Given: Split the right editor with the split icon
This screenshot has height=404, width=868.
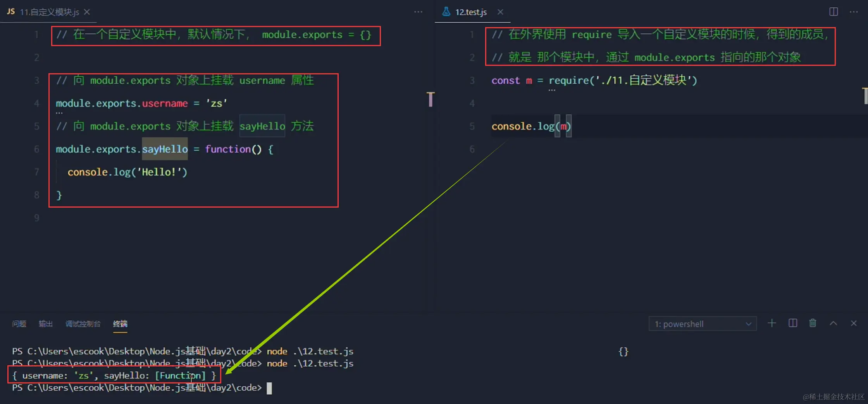Looking at the screenshot, I should pos(834,12).
